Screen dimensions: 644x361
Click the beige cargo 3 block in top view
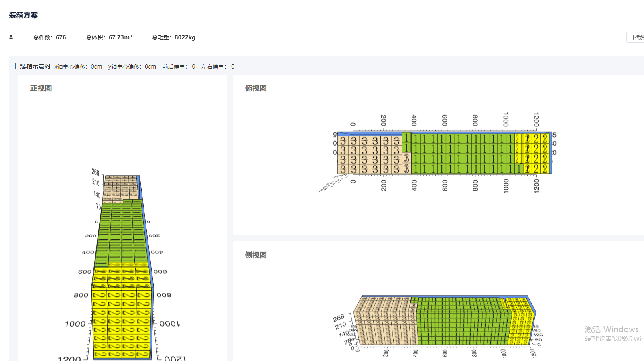pos(370,155)
